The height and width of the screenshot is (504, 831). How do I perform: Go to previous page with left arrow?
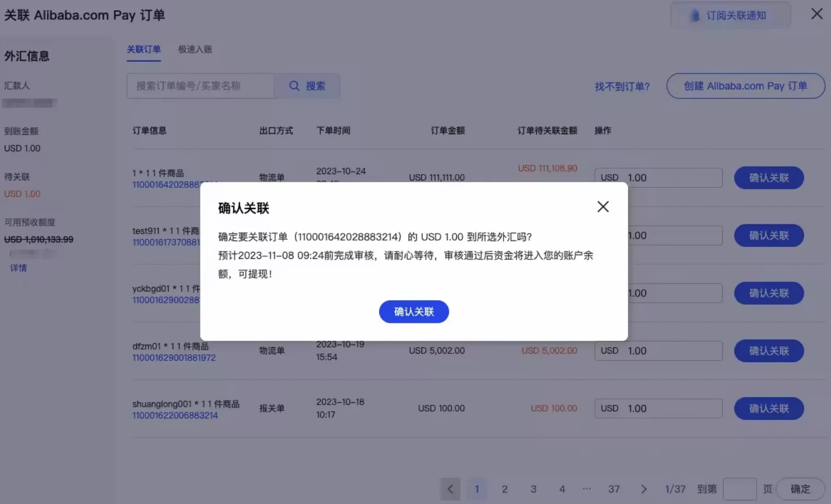coord(450,489)
